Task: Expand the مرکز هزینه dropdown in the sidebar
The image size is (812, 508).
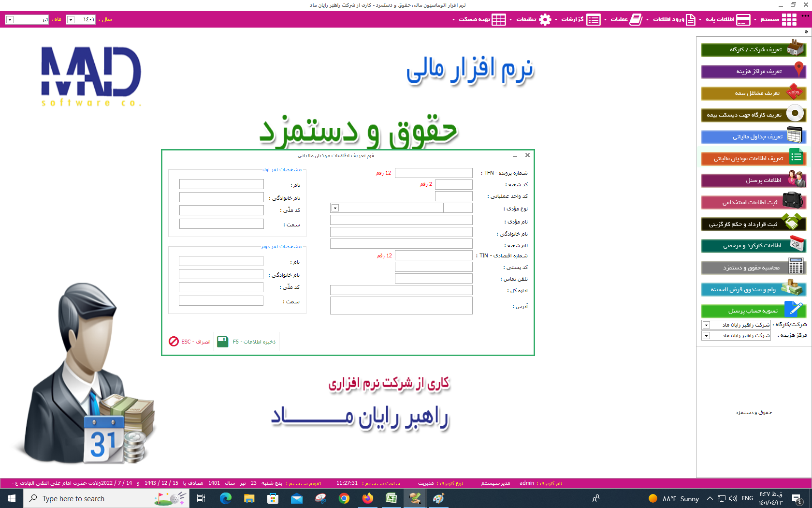Action: point(706,336)
